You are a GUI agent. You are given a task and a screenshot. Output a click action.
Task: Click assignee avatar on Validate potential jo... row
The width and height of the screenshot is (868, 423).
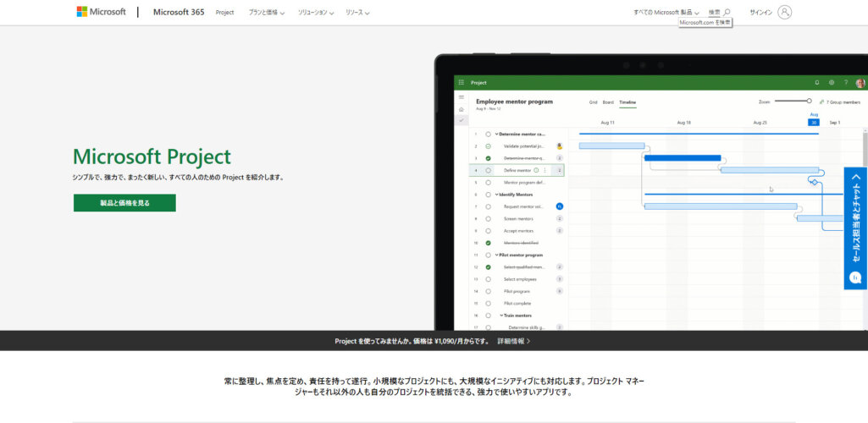click(x=560, y=146)
